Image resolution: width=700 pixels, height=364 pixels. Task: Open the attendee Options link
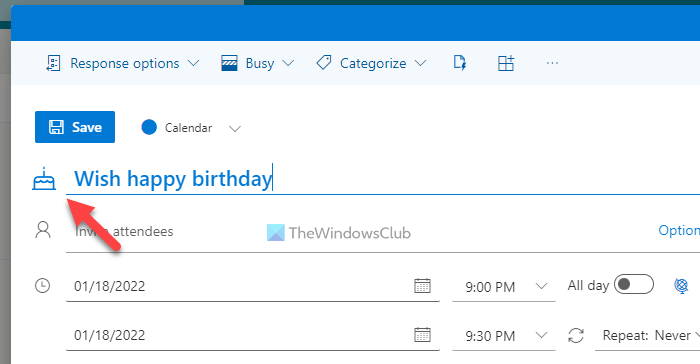[679, 230]
